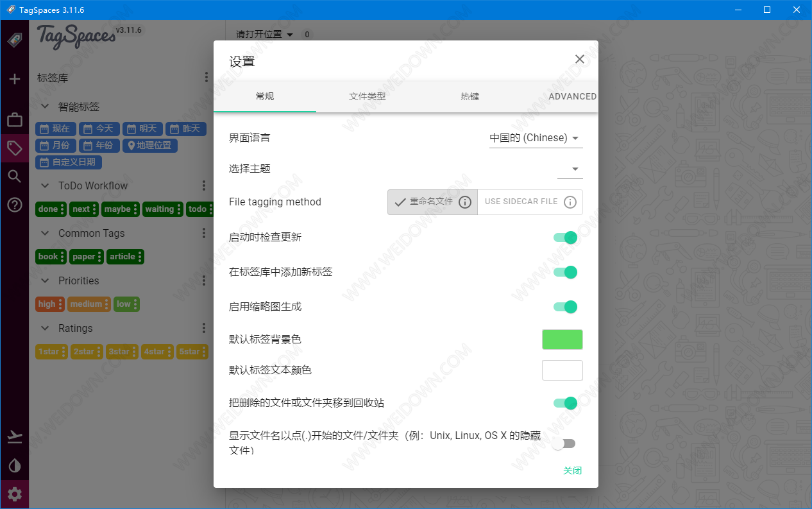Click the 地理位置 location tag
Screen dimensions: 812x509
[x=150, y=146]
